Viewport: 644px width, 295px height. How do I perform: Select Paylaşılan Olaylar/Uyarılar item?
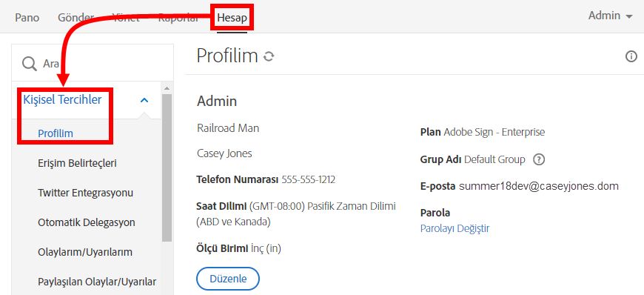[x=97, y=282]
